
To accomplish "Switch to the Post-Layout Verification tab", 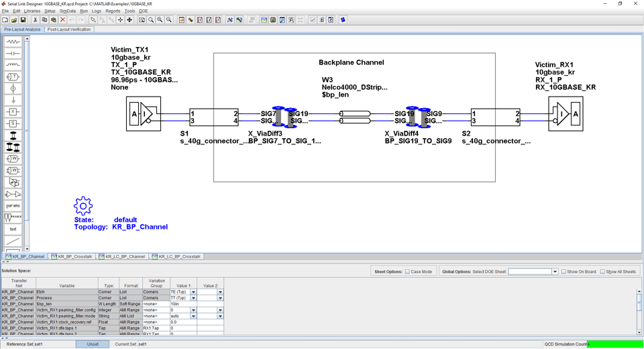I will 69,30.
